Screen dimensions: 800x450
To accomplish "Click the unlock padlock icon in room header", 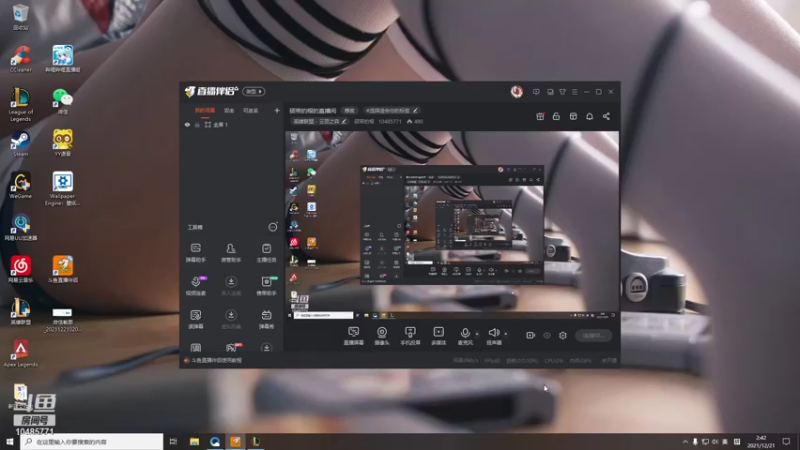I will pos(556,116).
